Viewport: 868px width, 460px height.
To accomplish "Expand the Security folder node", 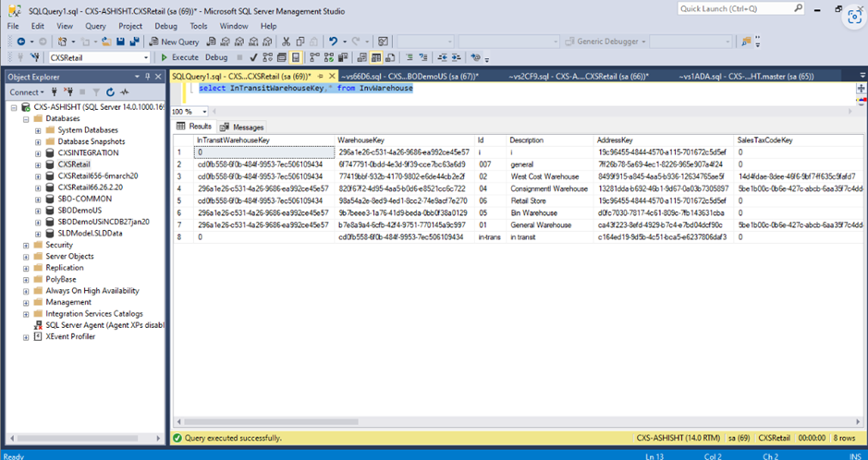I will 26,245.
